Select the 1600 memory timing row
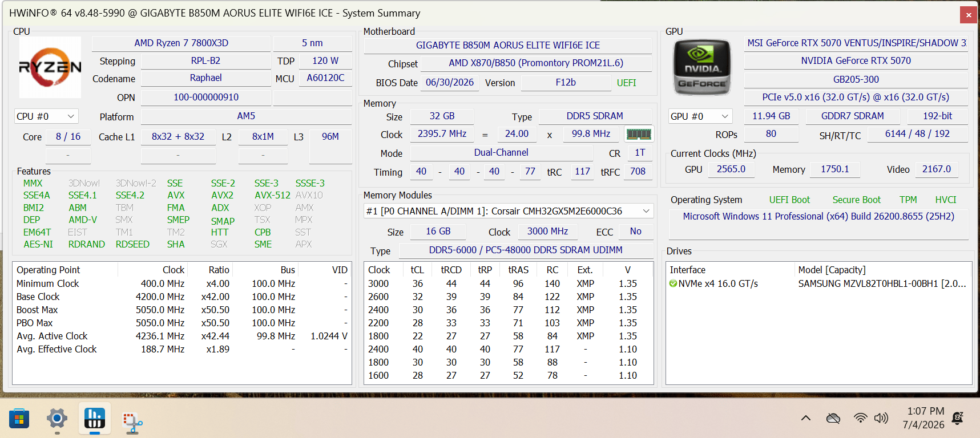The width and height of the screenshot is (980, 438). point(508,375)
